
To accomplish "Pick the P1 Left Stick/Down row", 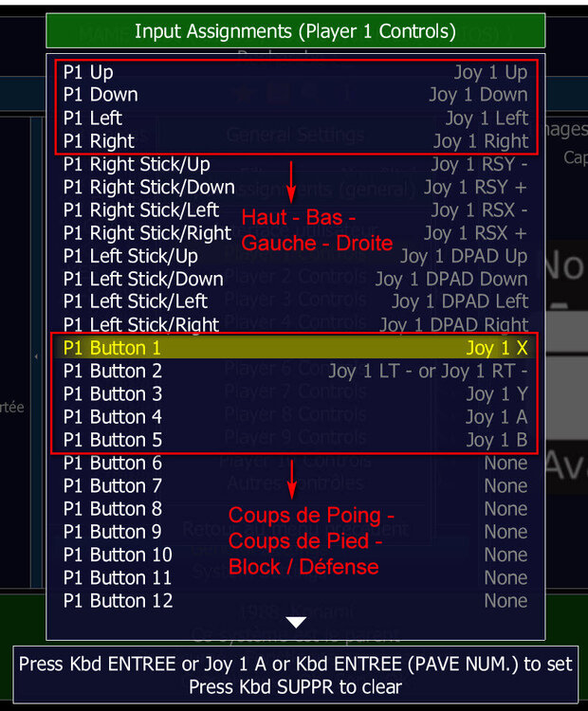I will click(295, 280).
